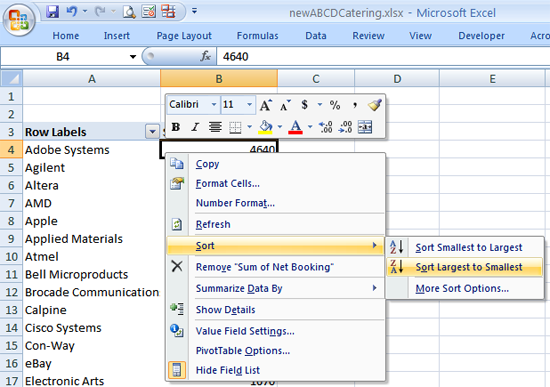This screenshot has height=387, width=550.
Task: Open the font size 11 dropdown
Action: 249,105
